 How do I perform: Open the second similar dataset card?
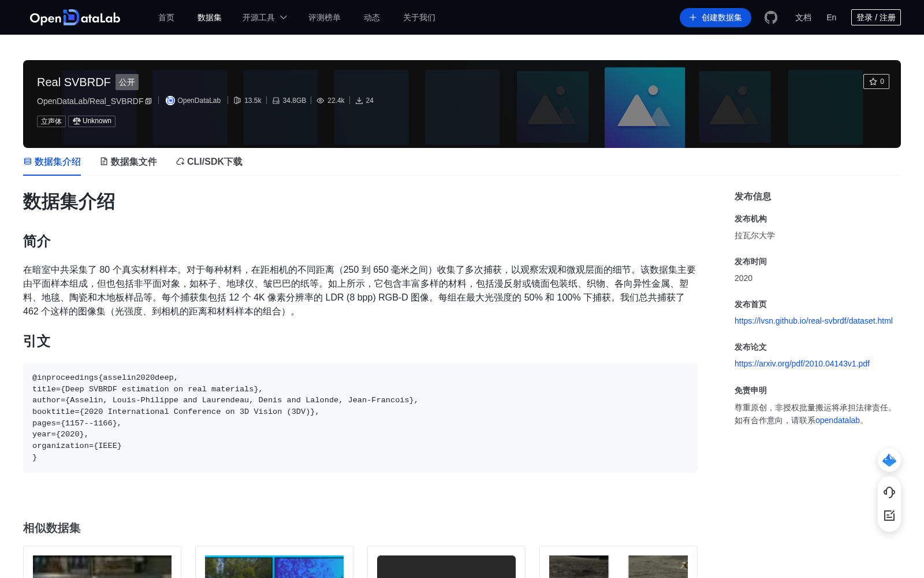[274, 562]
